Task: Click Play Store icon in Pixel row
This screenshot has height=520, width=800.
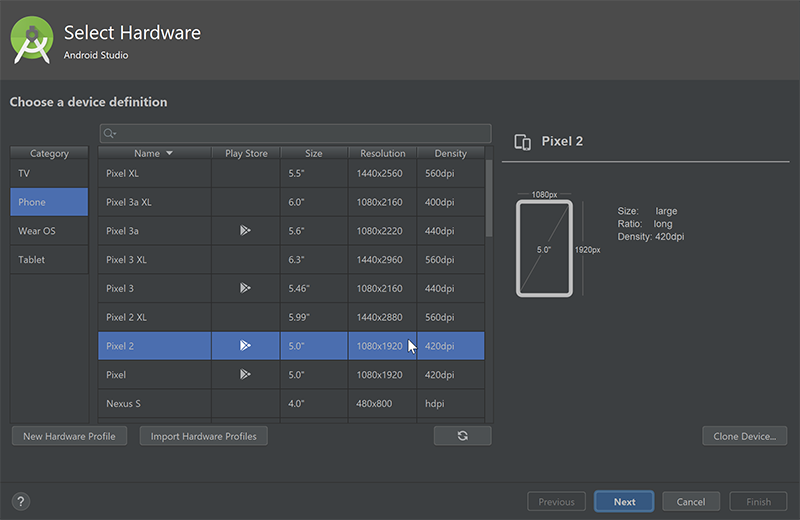Action: (x=245, y=375)
